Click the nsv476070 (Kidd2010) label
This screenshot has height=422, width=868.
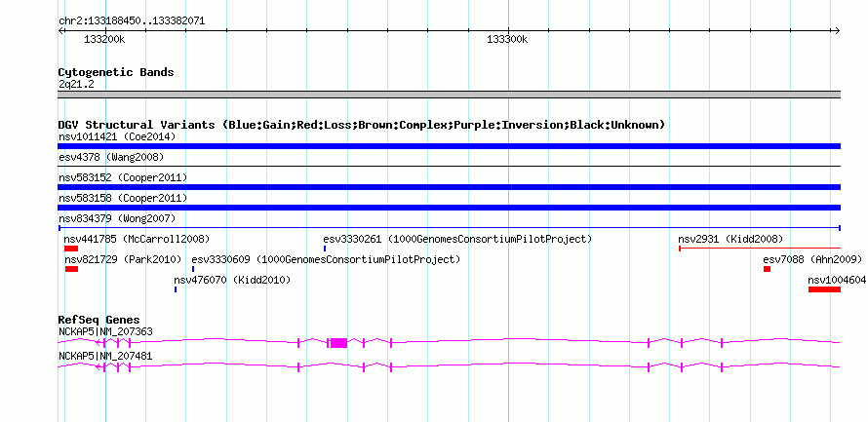[x=232, y=280]
